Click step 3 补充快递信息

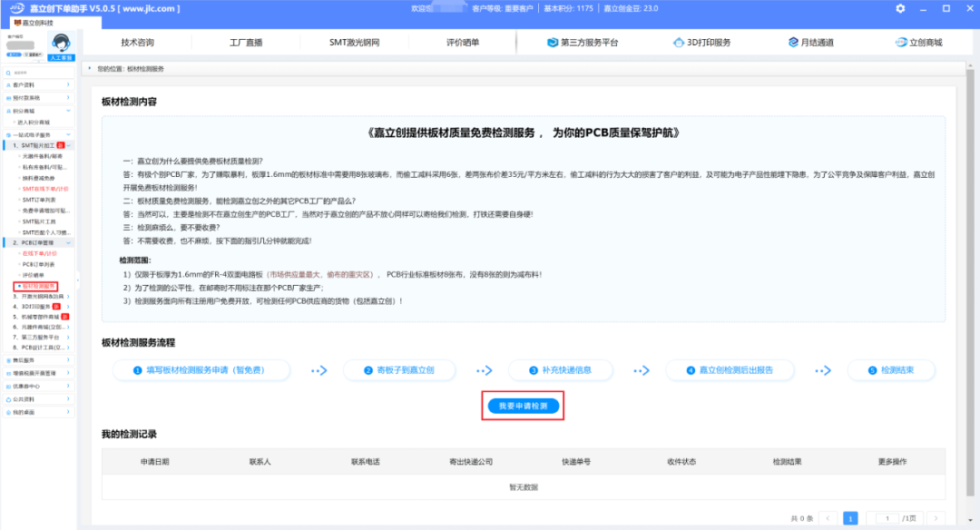561,370
